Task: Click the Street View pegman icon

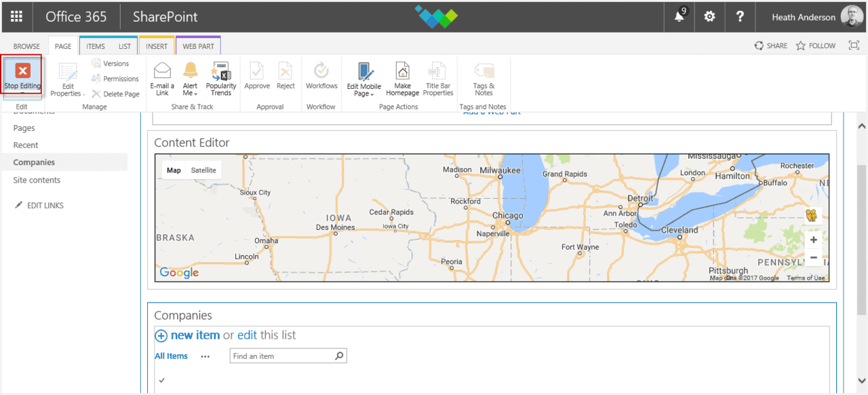Action: pos(812,216)
